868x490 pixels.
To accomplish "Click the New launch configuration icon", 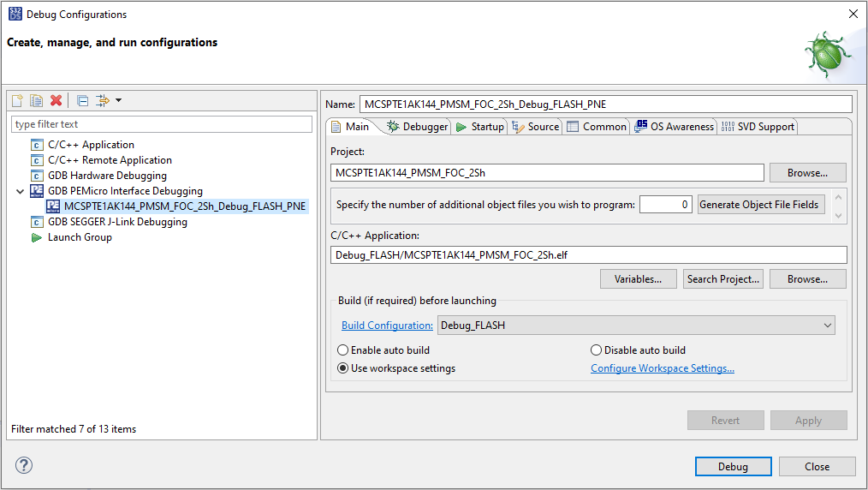I will pos(17,101).
